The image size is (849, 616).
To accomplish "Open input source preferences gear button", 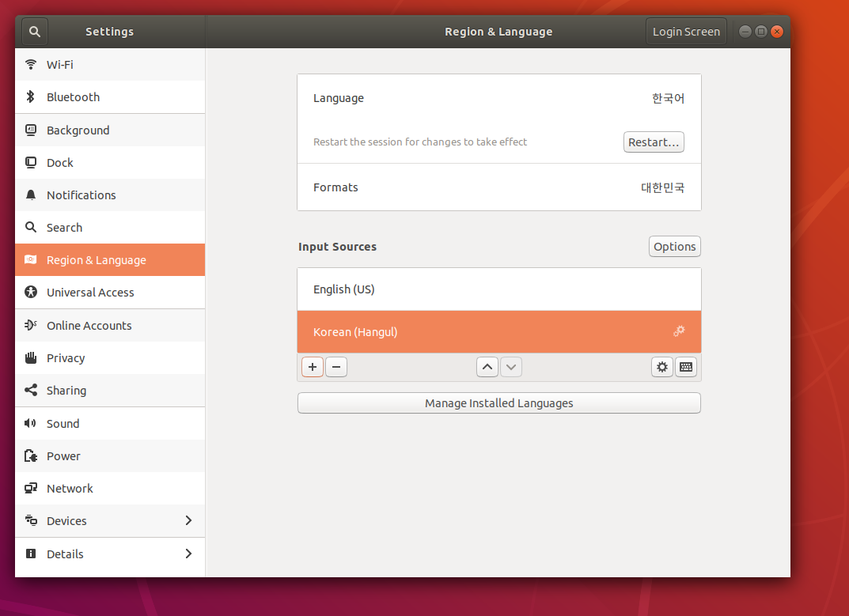I will coord(662,367).
